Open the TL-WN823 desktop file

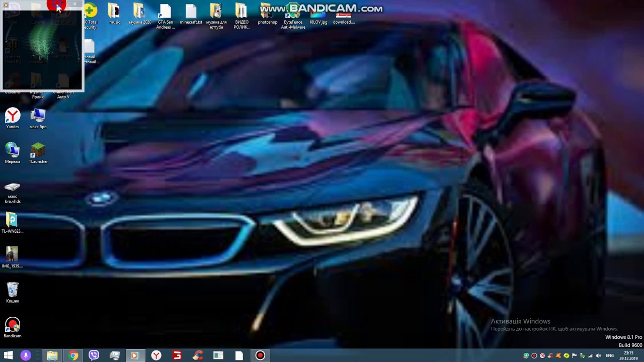click(12, 223)
